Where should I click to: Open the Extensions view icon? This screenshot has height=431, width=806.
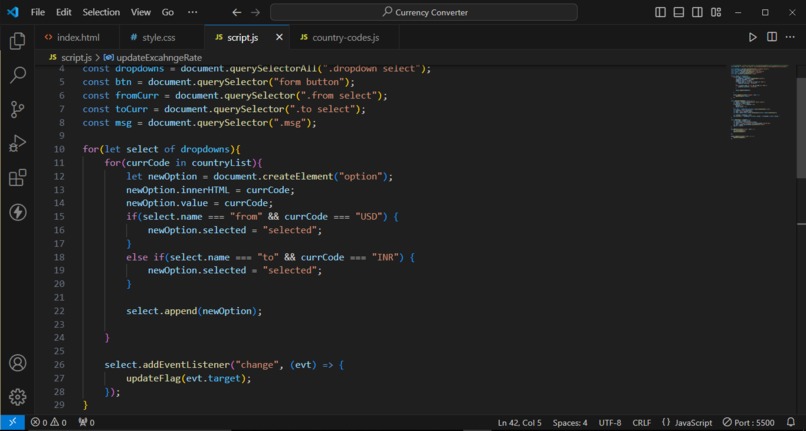17,178
